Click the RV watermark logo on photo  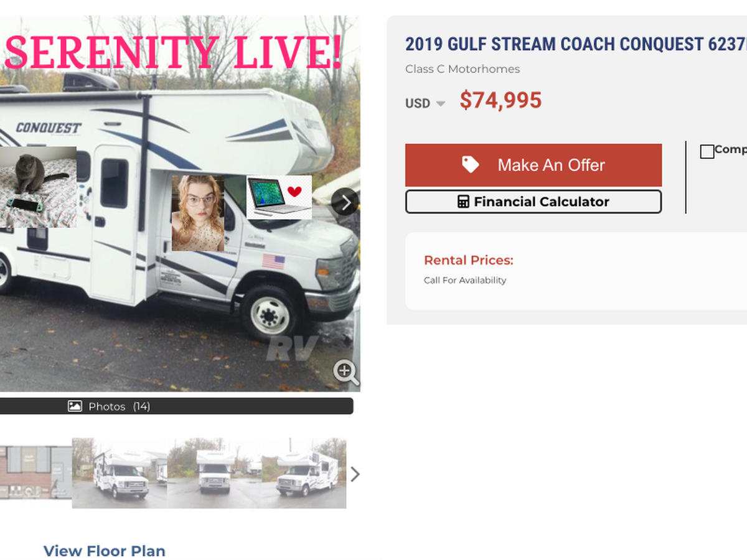(293, 348)
